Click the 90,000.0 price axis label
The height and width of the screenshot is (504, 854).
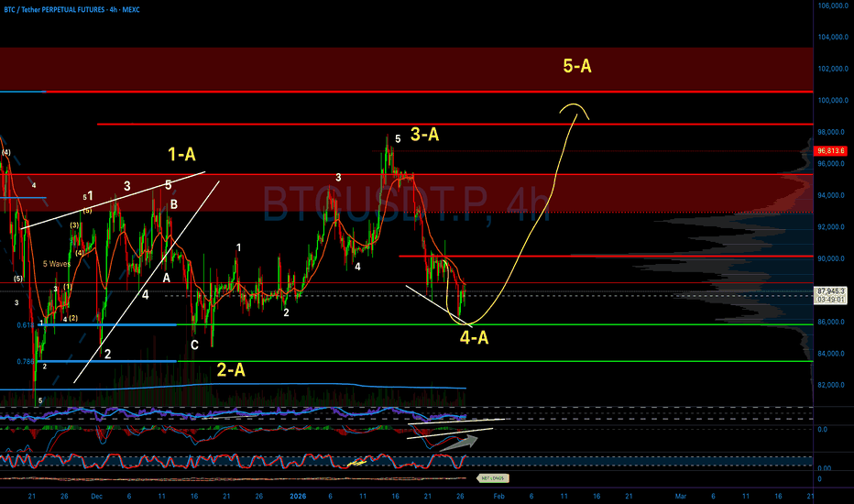(x=833, y=258)
